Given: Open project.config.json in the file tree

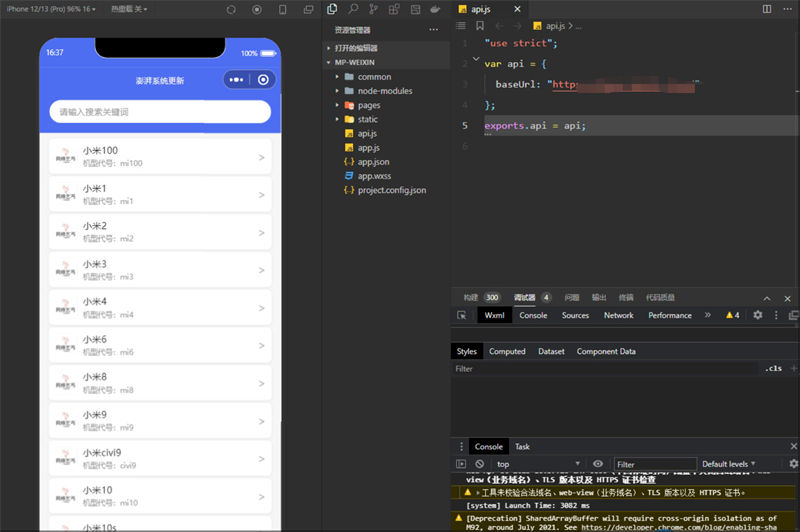Looking at the screenshot, I should point(391,190).
